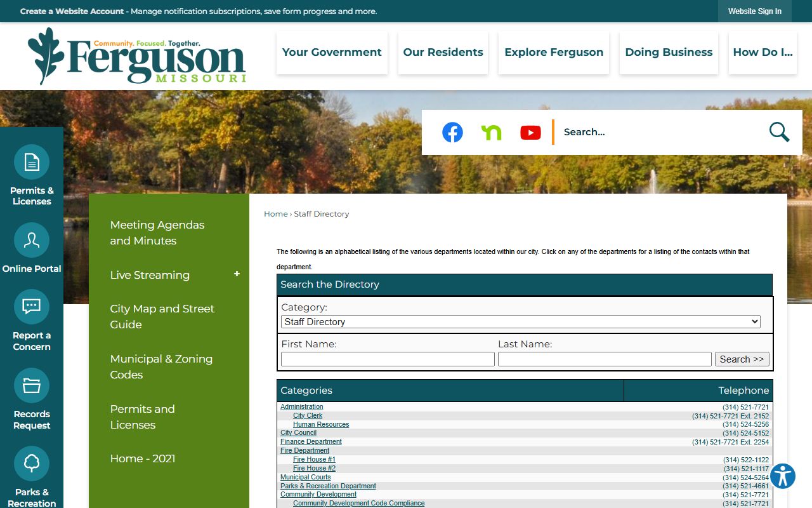Open Community Development Code Compliance link

pyautogui.click(x=359, y=504)
